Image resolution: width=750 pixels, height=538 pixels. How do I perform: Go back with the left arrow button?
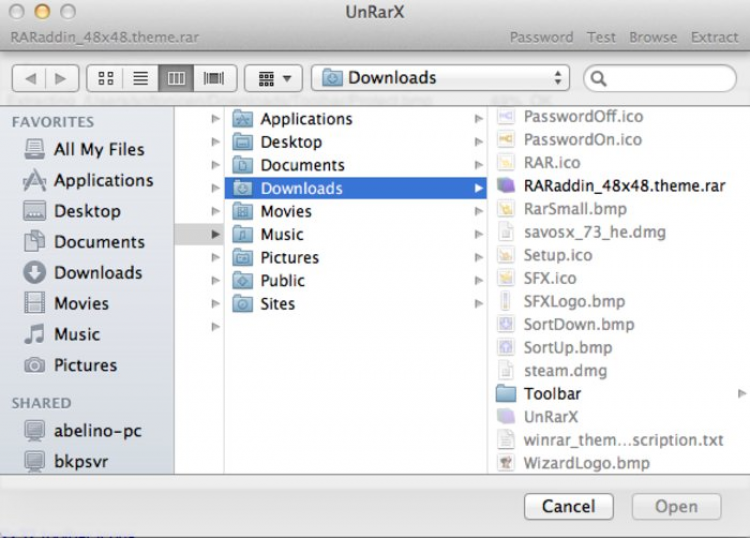tap(30, 78)
